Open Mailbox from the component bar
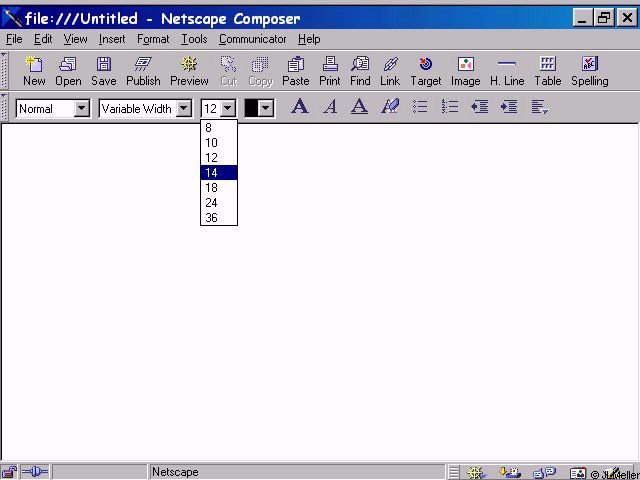 coord(509,473)
